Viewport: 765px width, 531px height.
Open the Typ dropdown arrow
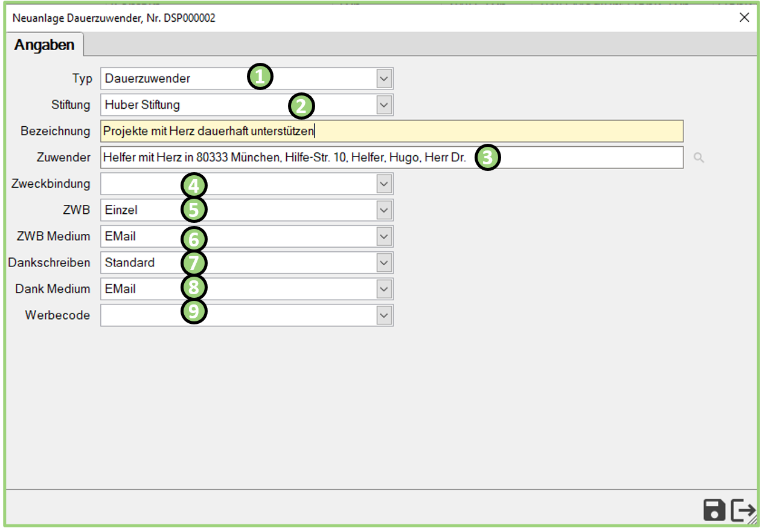pyautogui.click(x=384, y=78)
